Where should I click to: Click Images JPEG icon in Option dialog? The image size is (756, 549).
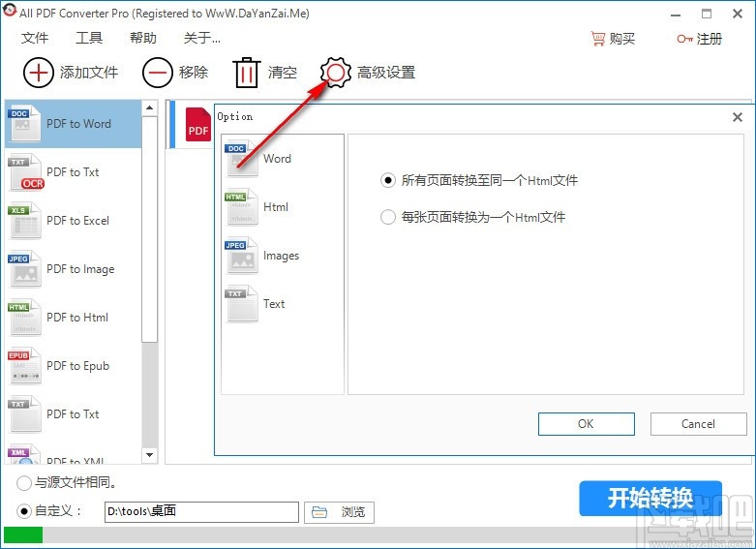242,256
